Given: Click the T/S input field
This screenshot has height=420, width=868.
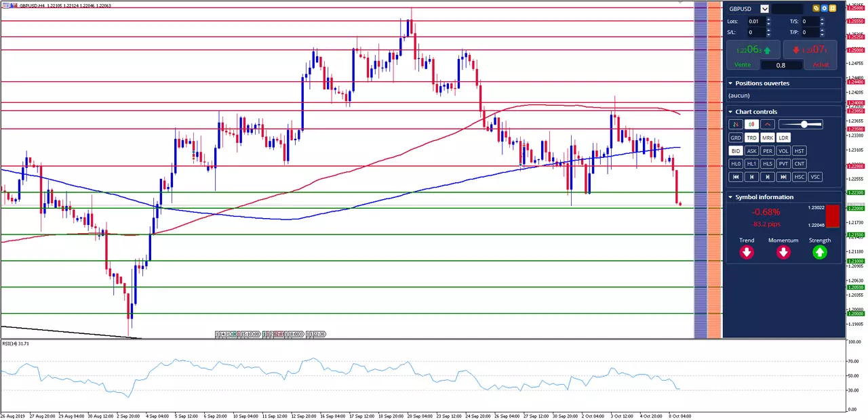Looking at the screenshot, I should 810,22.
